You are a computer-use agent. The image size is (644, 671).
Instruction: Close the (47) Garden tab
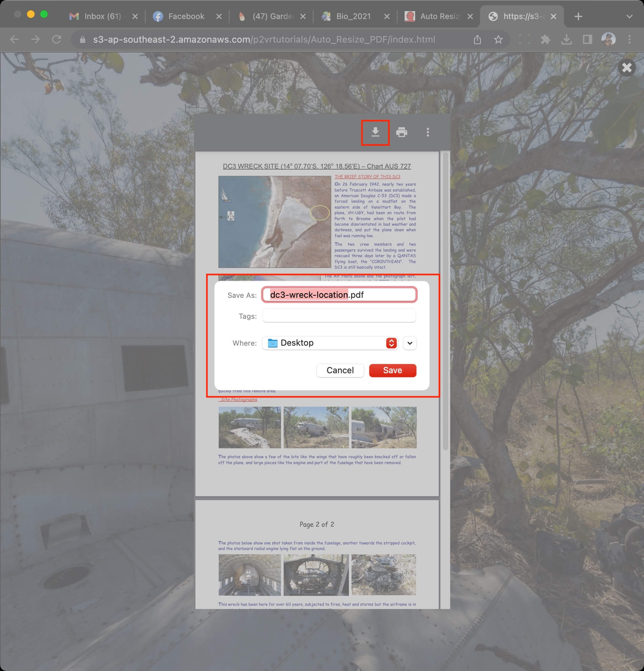pyautogui.click(x=303, y=16)
